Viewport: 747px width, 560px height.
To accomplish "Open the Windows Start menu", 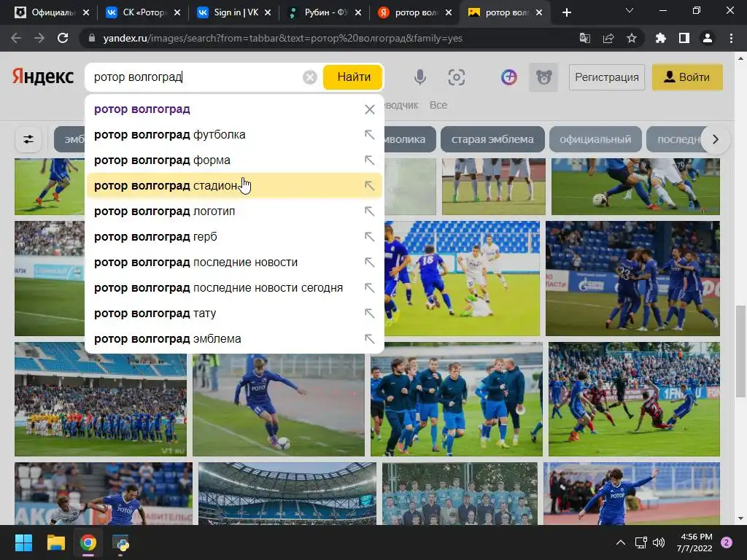I will tap(23, 542).
